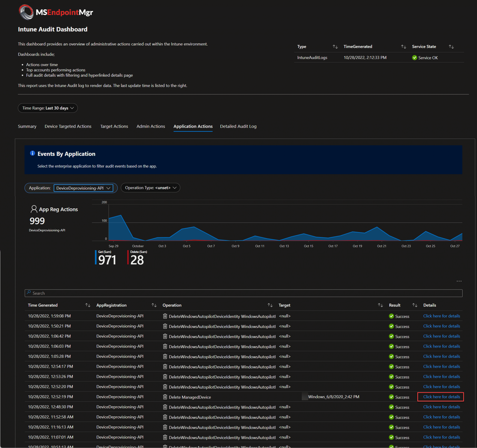Open the Operation Type dropdown

click(x=150, y=187)
